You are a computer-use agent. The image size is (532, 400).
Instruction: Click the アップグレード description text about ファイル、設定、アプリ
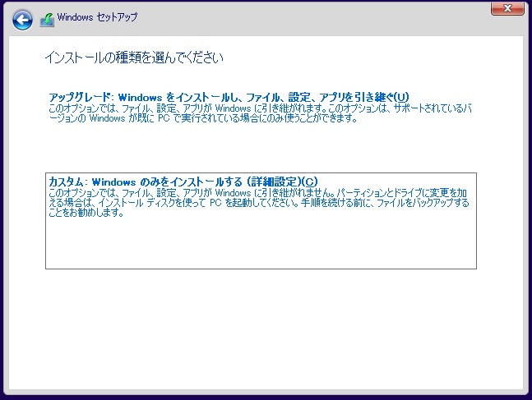(x=260, y=113)
